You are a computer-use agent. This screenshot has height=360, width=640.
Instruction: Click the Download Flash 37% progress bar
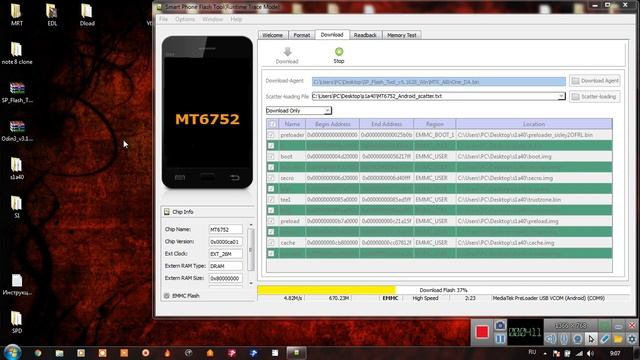(x=443, y=290)
